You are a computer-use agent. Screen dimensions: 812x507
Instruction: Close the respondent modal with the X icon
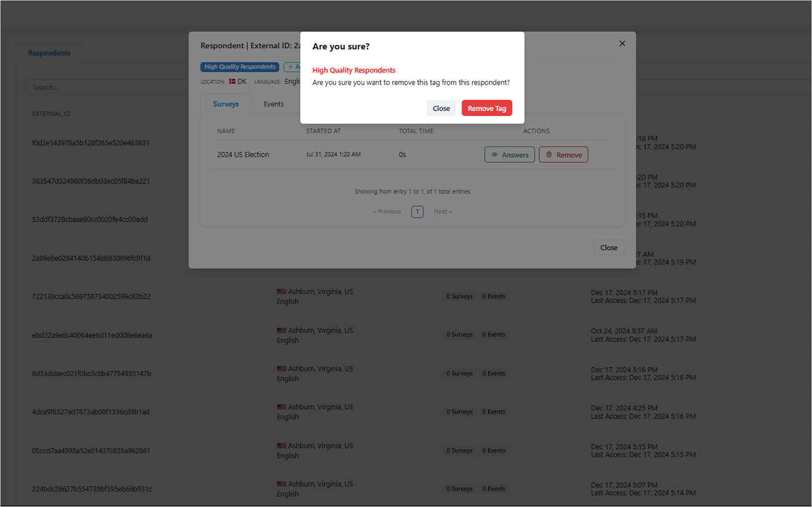[622, 43]
